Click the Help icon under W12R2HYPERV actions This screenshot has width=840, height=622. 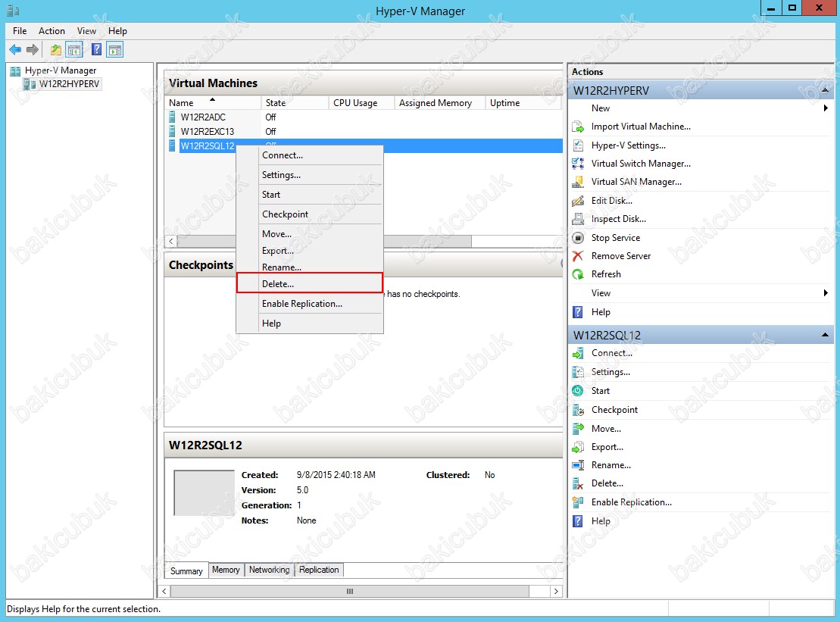click(577, 312)
